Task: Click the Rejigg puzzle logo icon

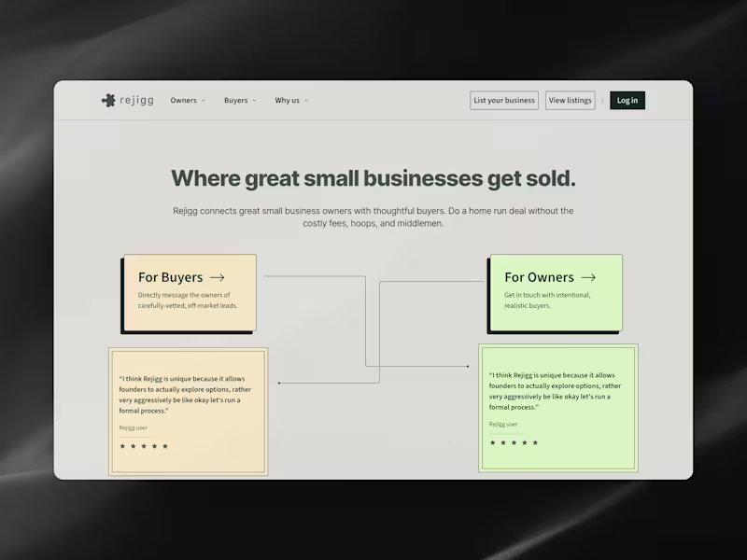Action: [x=108, y=101]
